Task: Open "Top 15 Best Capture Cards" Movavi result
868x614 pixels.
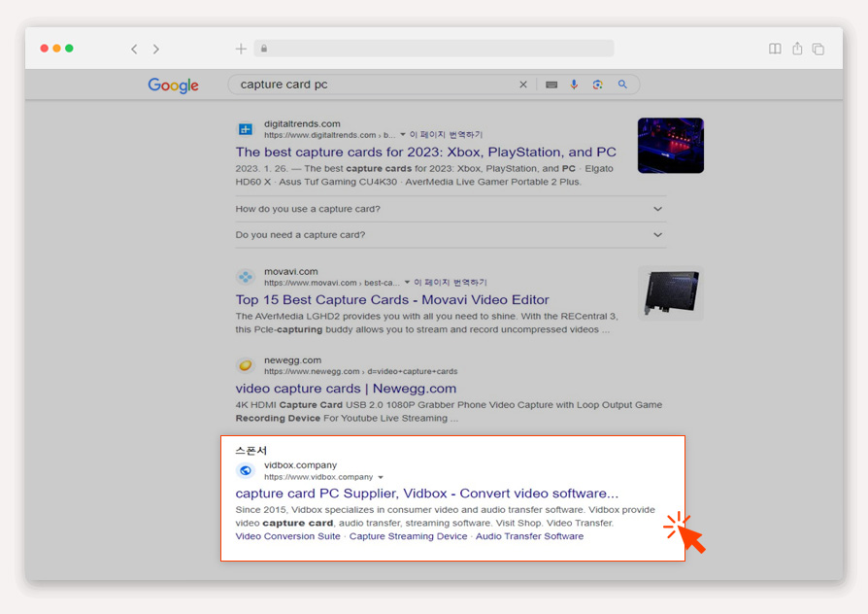Action: 392,300
